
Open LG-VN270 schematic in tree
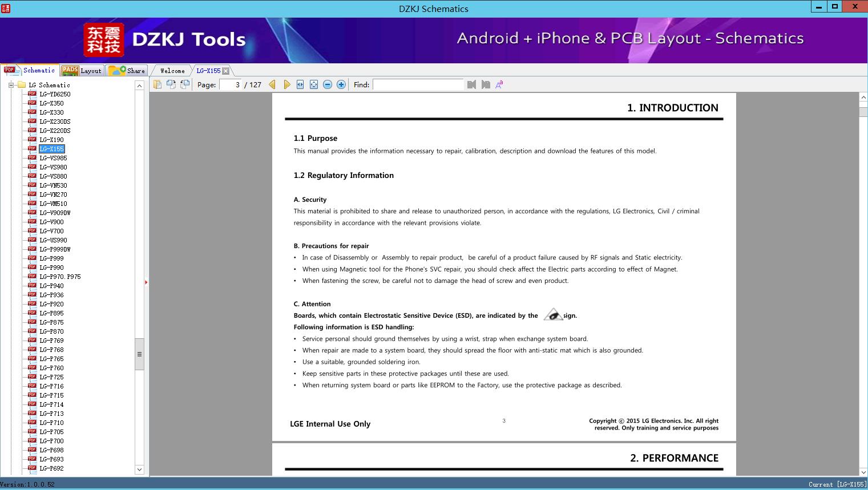(53, 195)
